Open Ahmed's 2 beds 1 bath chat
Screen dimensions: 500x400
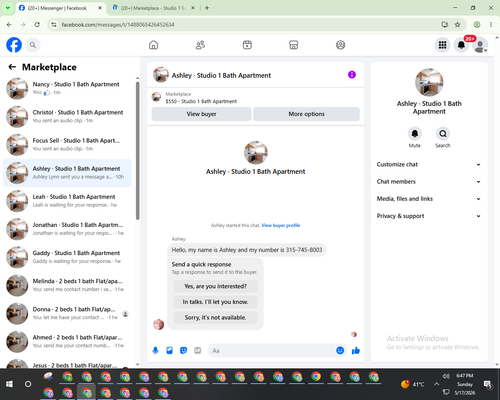(x=67, y=342)
